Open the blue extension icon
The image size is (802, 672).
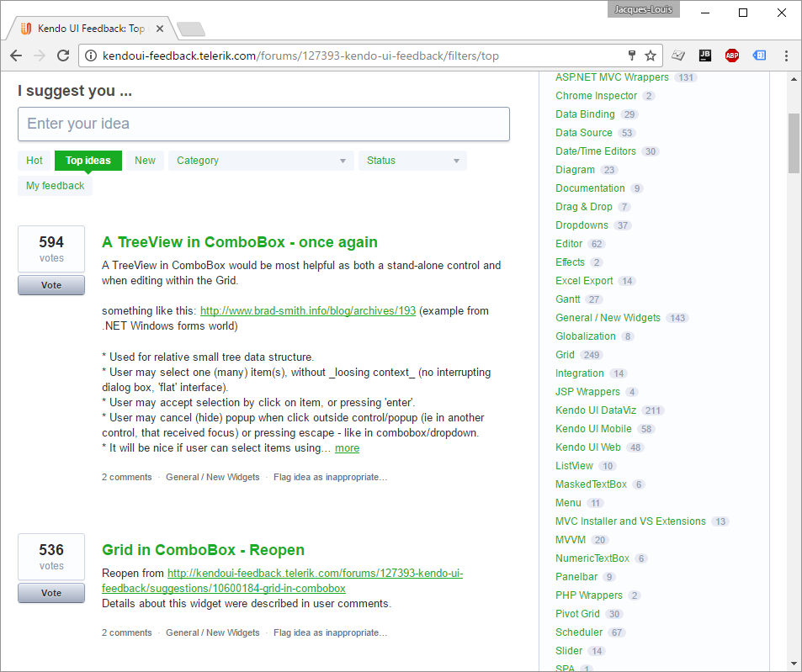point(759,56)
